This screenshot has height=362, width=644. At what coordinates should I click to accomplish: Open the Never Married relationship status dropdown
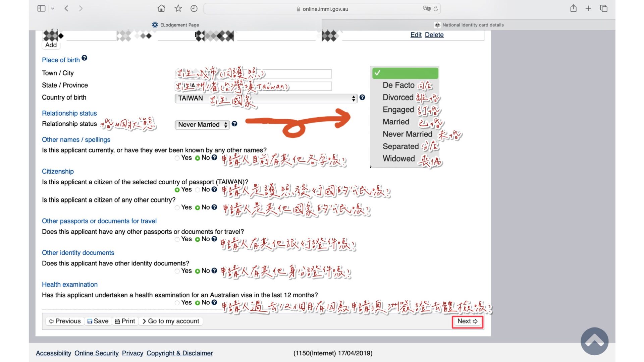tap(202, 125)
